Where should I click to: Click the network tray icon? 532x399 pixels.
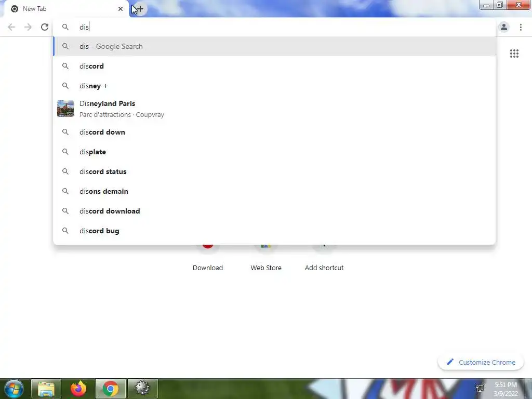coord(480,389)
